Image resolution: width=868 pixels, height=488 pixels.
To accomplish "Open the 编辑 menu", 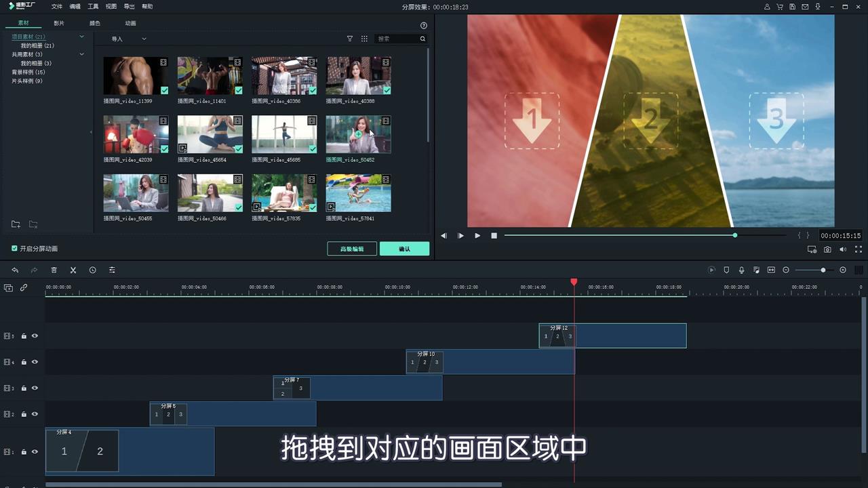I will coord(75,7).
